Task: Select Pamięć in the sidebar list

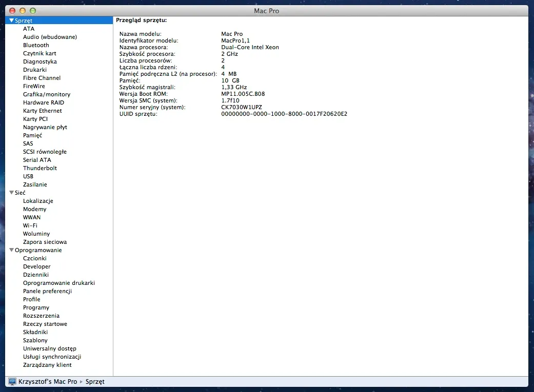Action: 32,135
